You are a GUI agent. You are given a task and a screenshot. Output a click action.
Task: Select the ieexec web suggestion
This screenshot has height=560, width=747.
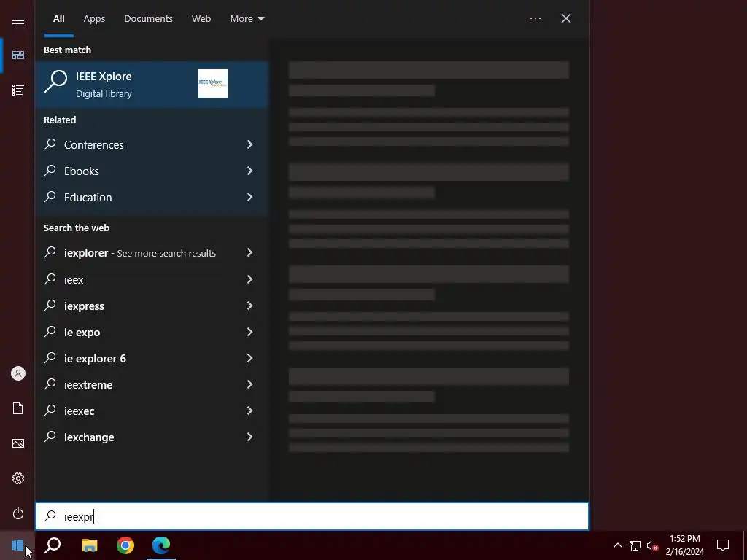click(152, 411)
